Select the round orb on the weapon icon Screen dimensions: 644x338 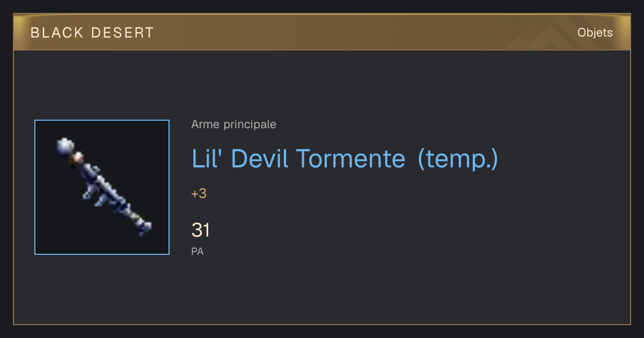coord(64,146)
